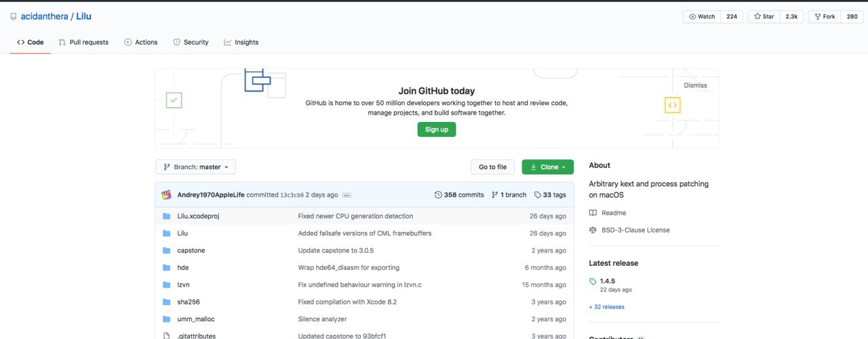This screenshot has height=339, width=868.
Task: Open commit hash 13c3cb9
Action: 292,195
